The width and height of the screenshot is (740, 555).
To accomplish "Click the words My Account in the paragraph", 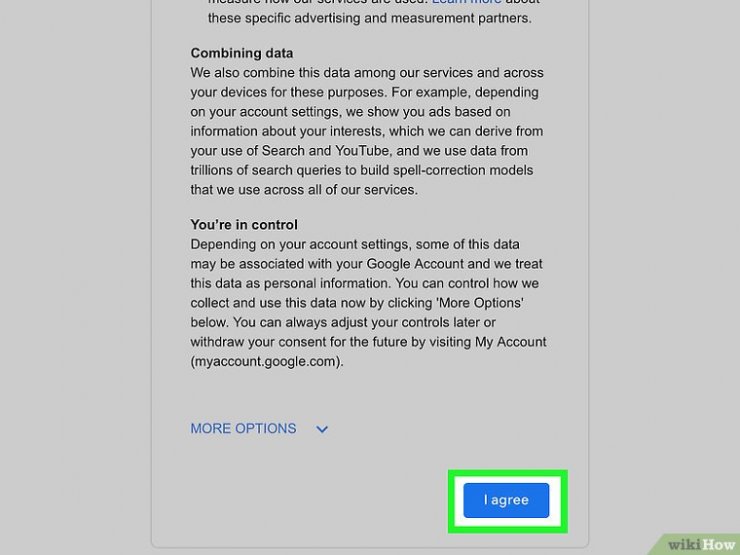I will pos(511,342).
